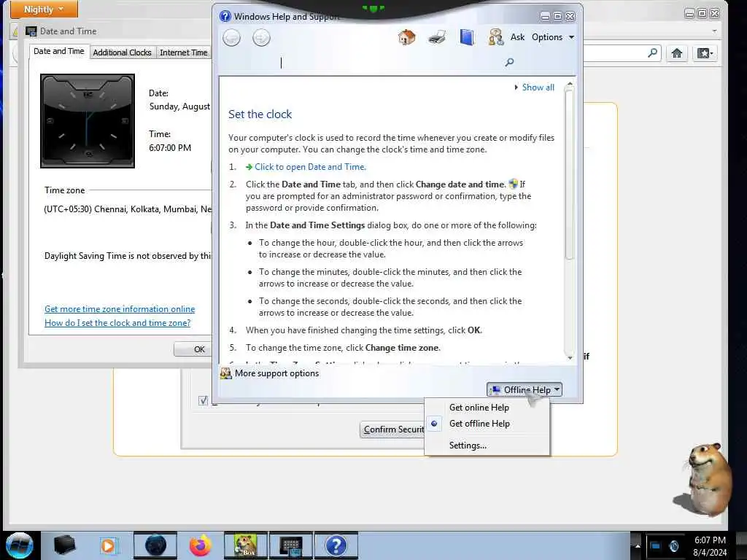The height and width of the screenshot is (560, 747).
Task: Click the Confirm Security button
Action: pos(392,429)
